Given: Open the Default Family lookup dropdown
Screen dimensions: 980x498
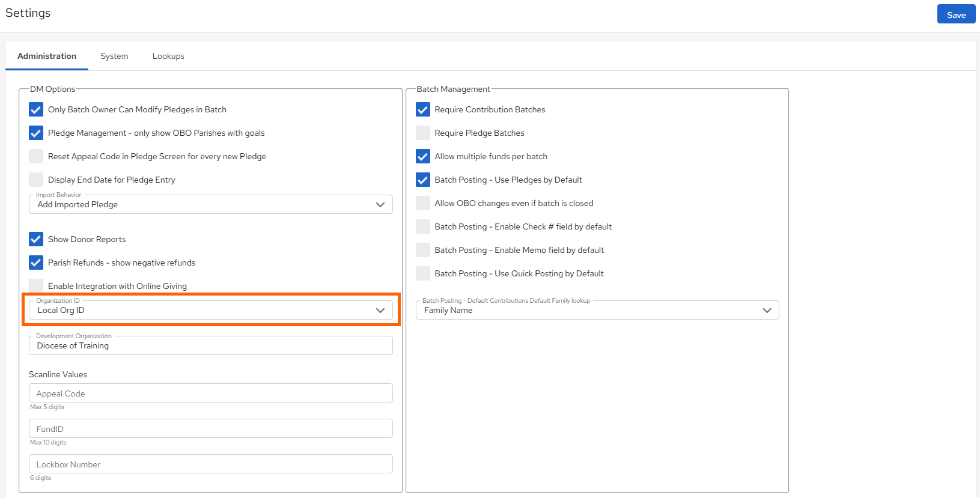Looking at the screenshot, I should point(597,310).
